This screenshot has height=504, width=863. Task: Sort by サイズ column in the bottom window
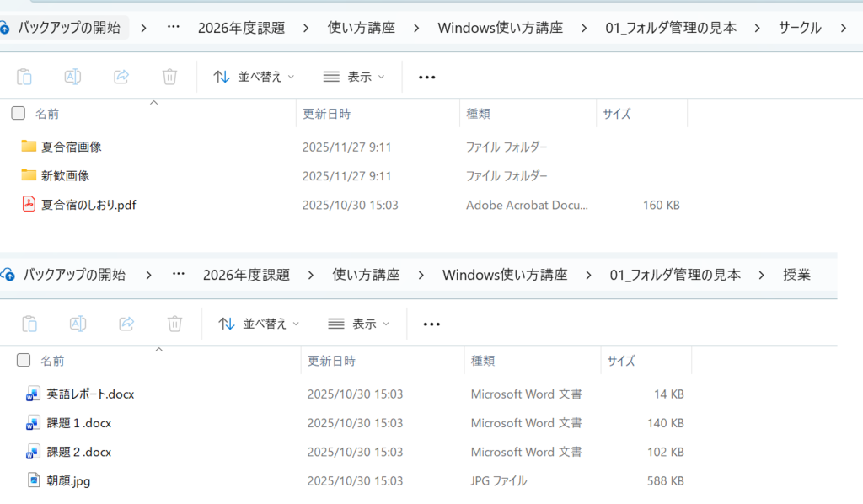click(x=622, y=361)
